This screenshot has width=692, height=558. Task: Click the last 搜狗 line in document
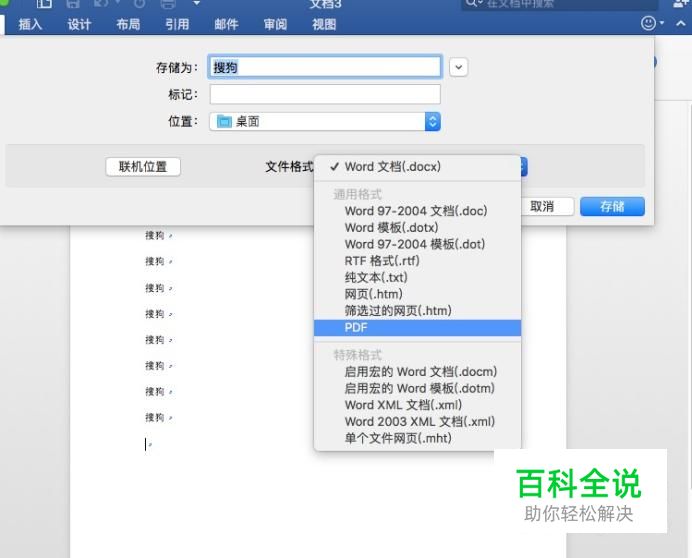155,418
